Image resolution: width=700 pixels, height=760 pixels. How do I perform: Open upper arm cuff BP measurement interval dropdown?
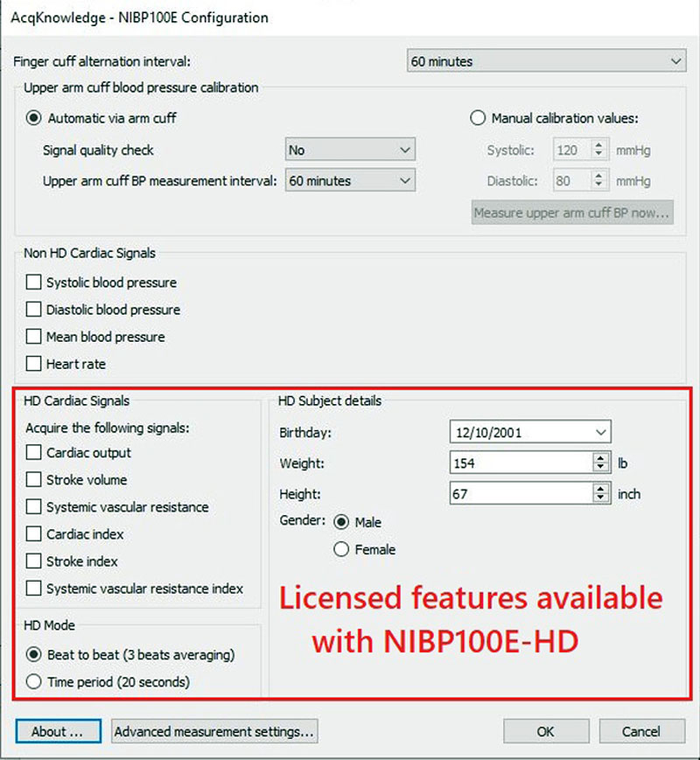(350, 181)
